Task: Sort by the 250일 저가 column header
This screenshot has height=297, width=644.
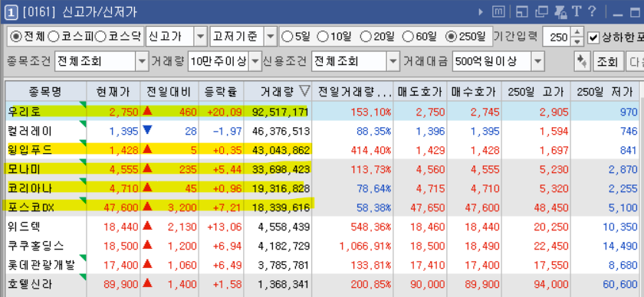Action: pos(605,92)
